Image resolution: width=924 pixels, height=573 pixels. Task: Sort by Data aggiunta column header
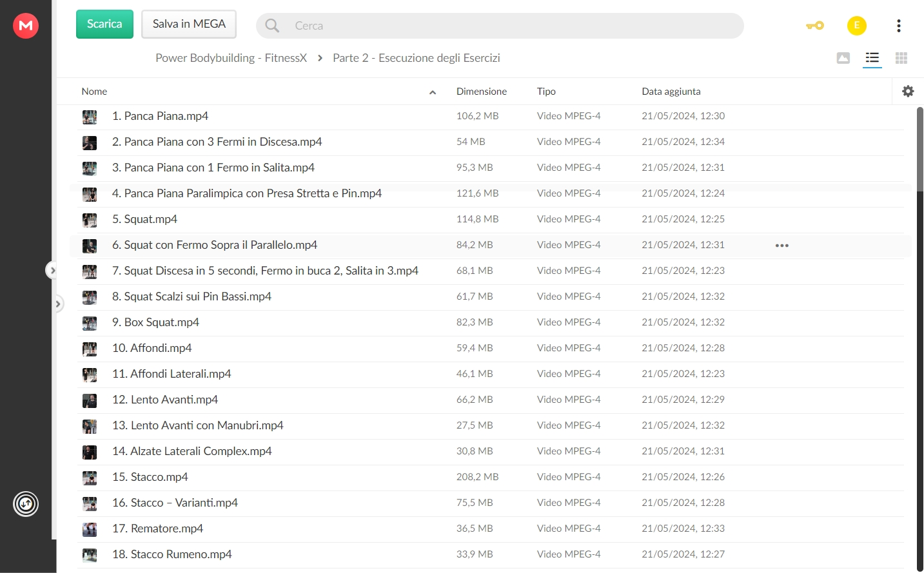point(671,92)
